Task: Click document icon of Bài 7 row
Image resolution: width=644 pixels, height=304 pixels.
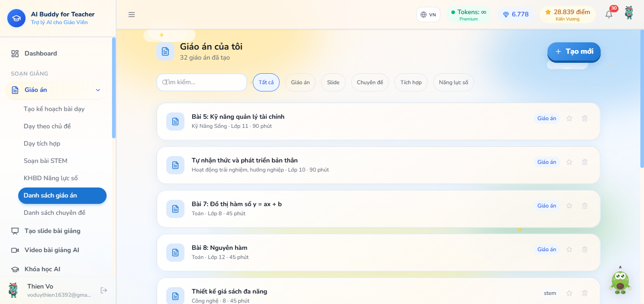Action: click(x=175, y=209)
